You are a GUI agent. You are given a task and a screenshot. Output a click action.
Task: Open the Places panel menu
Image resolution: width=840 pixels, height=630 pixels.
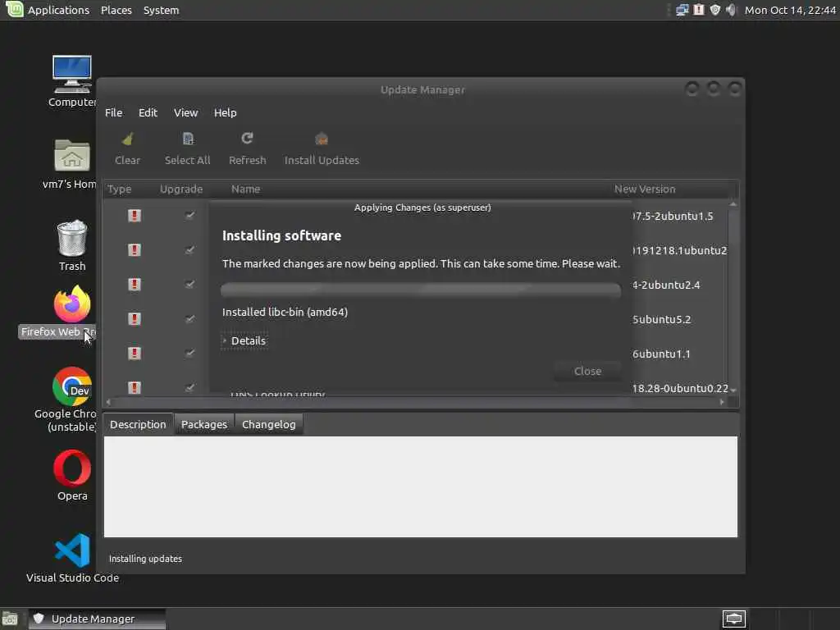click(116, 10)
